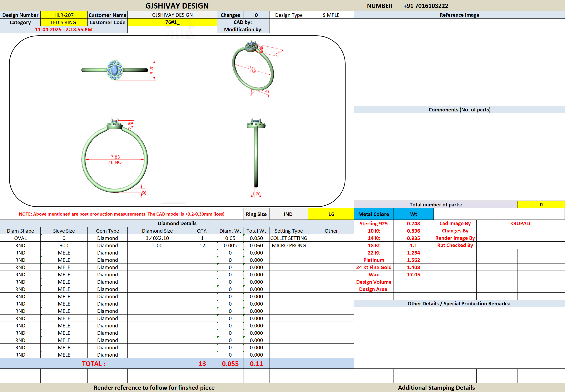This screenshot has width=565, height=392.
Task: Select the ring size value 16
Action: (331, 214)
